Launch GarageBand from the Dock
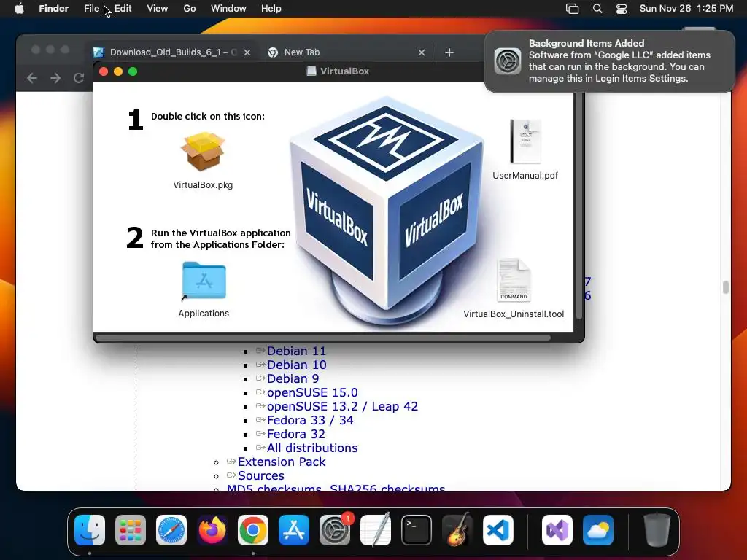 coord(457,530)
